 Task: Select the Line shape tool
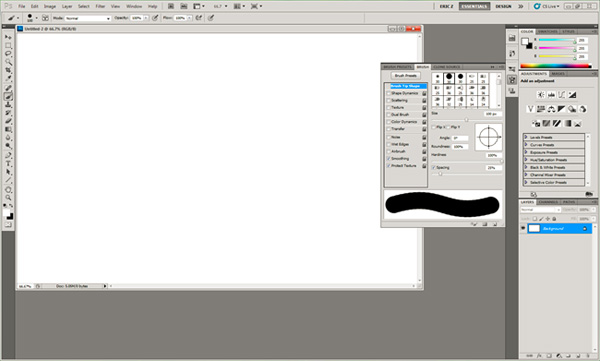[x=8, y=180]
